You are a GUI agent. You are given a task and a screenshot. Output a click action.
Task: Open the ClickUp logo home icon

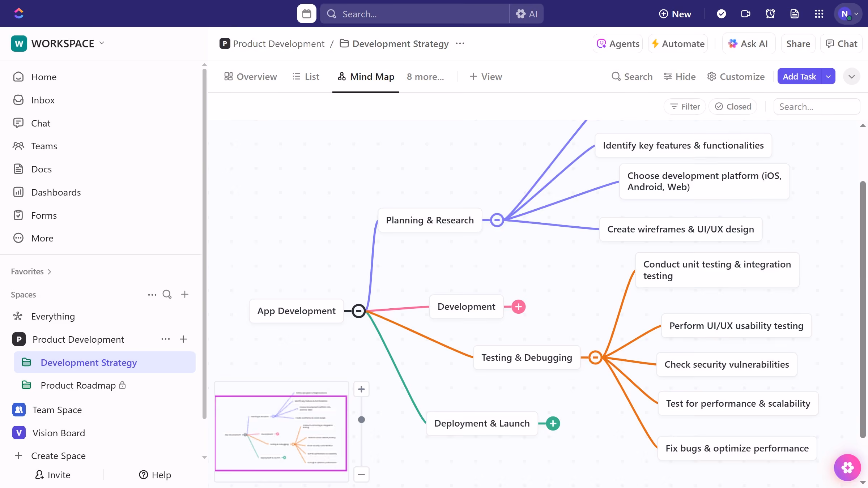coord(19,14)
